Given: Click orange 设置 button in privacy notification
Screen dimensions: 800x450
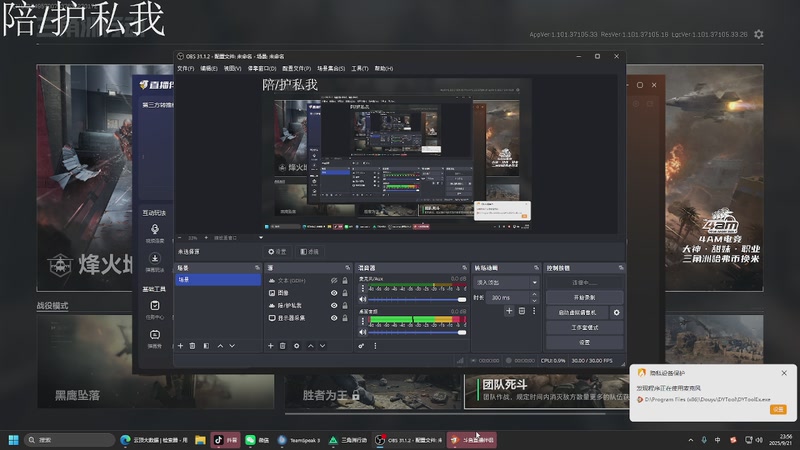Looking at the screenshot, I should pos(778,409).
